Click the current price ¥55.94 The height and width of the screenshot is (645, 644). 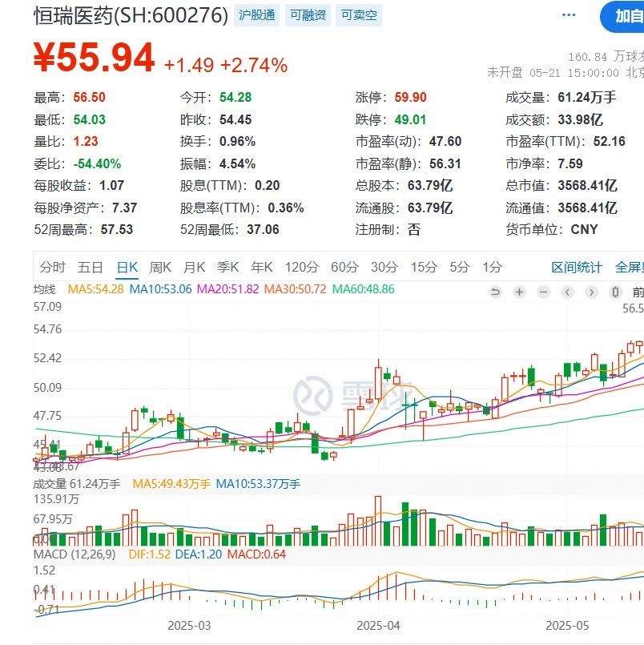tap(94, 58)
